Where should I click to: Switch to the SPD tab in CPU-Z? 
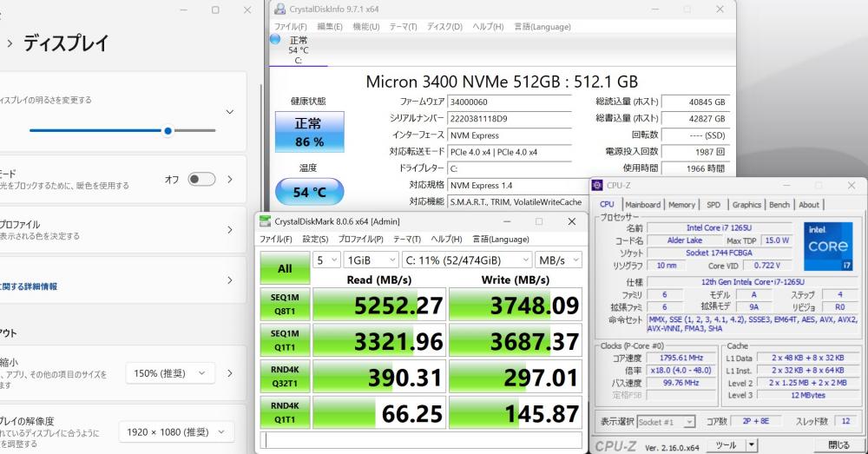(713, 204)
